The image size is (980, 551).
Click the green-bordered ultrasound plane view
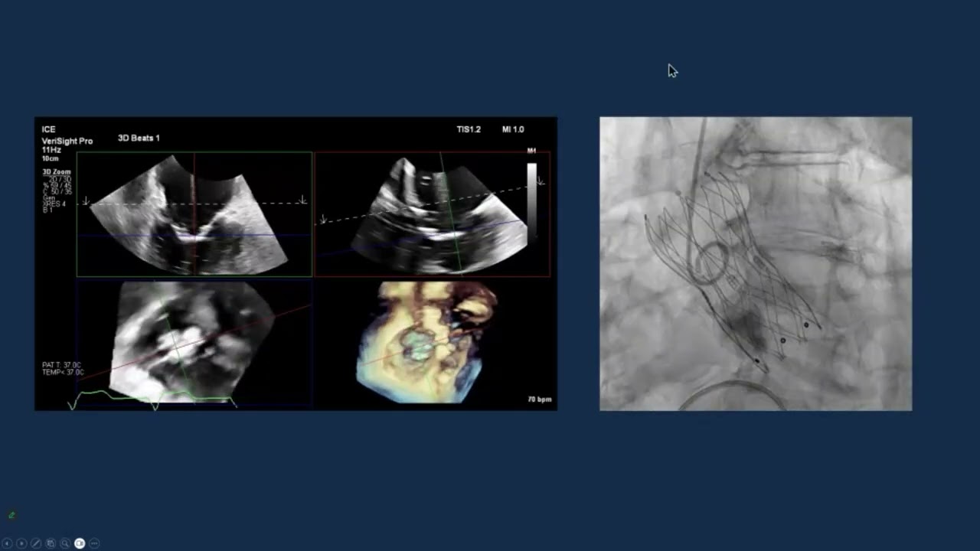194,214
